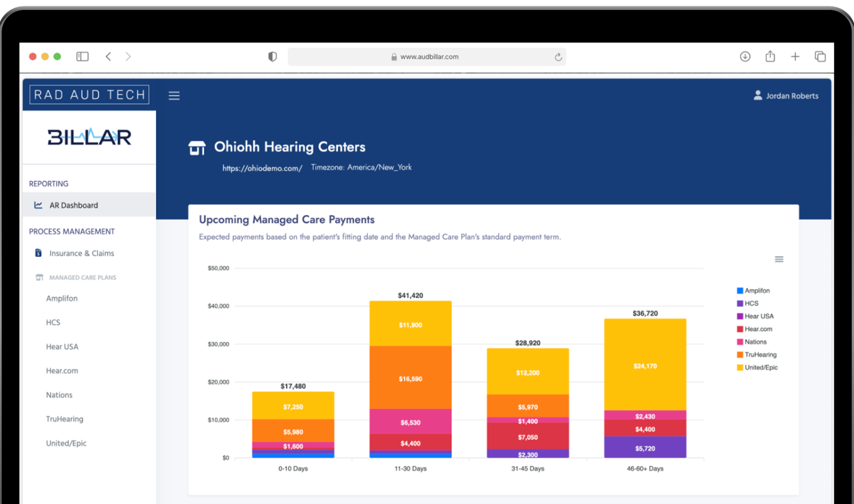This screenshot has width=854, height=504.
Task: Click the browser address bar
Action: point(426,57)
